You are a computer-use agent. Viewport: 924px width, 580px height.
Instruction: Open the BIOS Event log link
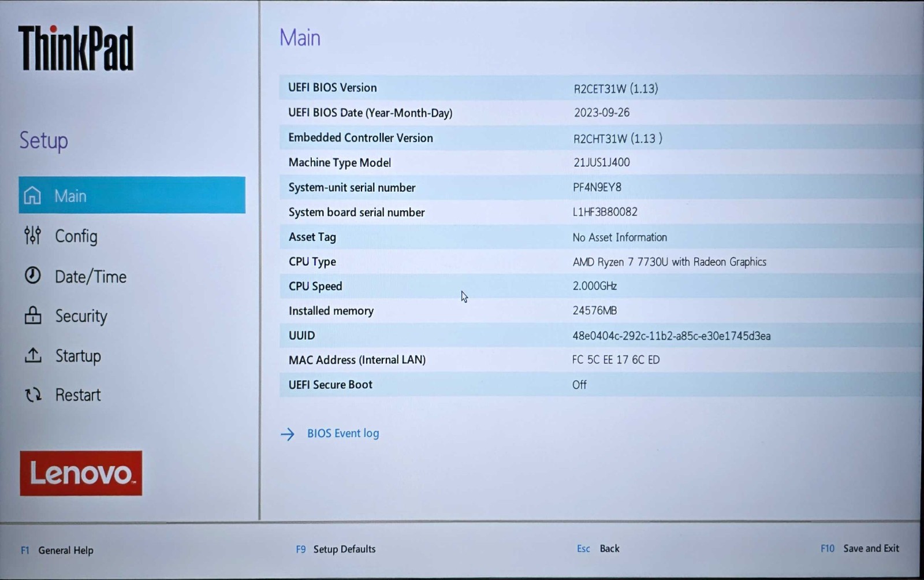[x=343, y=433]
